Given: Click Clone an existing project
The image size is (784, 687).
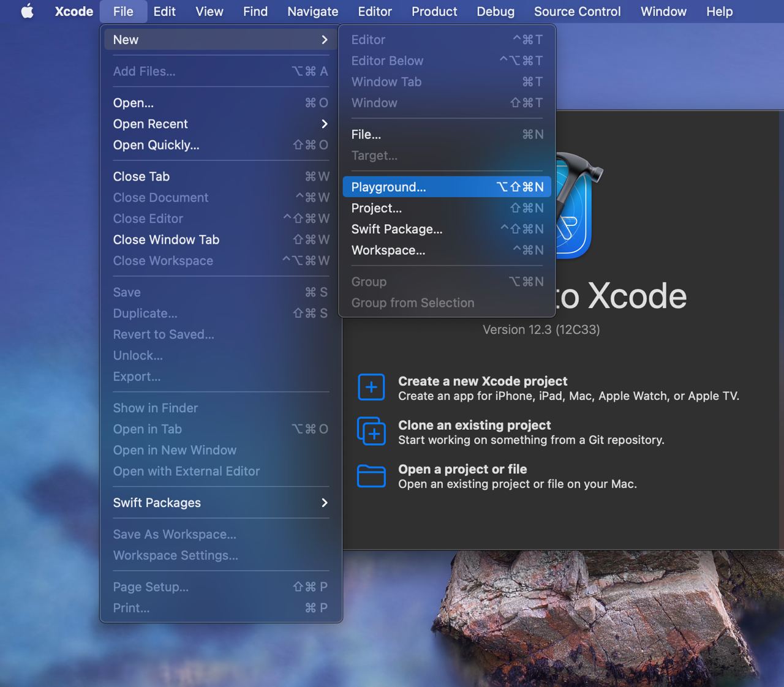Looking at the screenshot, I should pos(475,426).
